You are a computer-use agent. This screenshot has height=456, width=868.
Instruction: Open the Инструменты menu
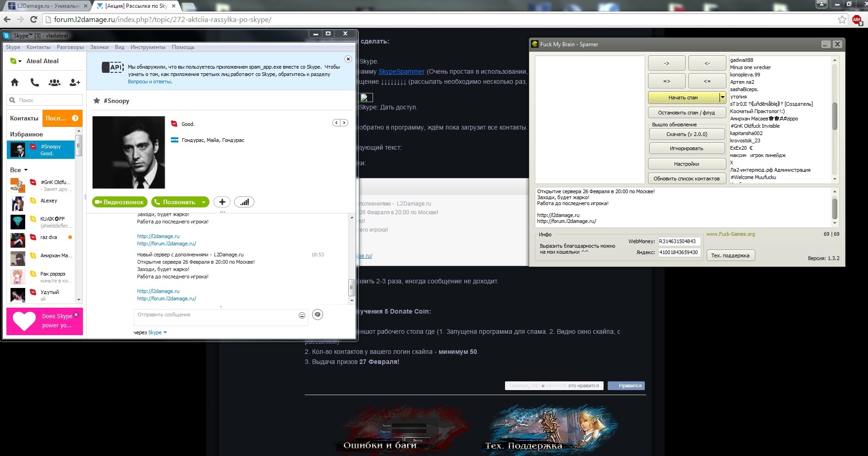click(x=148, y=47)
